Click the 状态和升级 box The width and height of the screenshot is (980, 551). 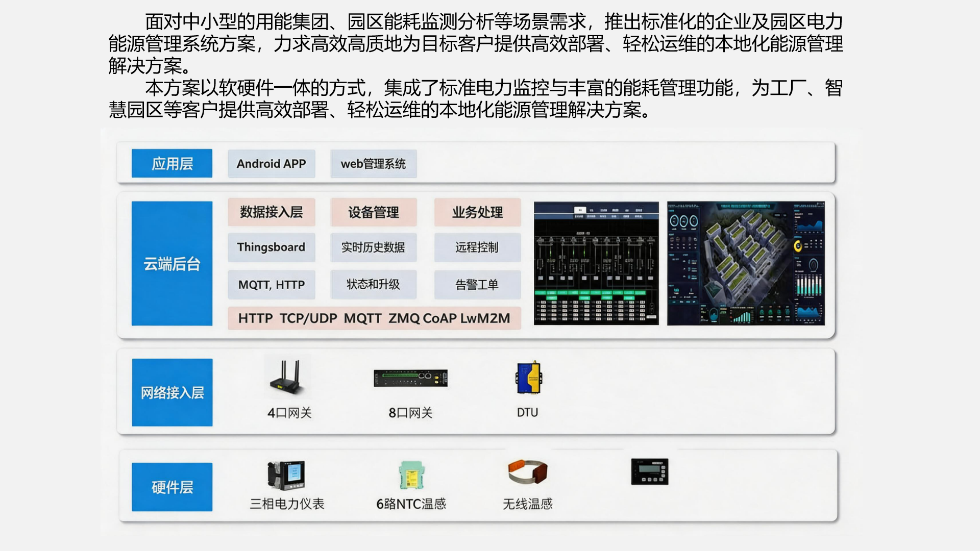[374, 285]
